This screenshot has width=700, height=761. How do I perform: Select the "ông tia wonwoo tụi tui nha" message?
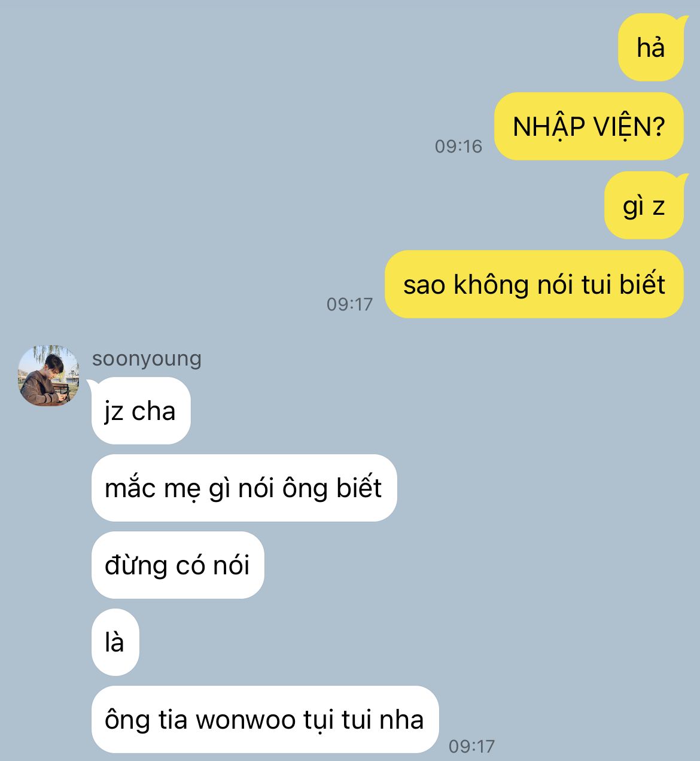[265, 719]
